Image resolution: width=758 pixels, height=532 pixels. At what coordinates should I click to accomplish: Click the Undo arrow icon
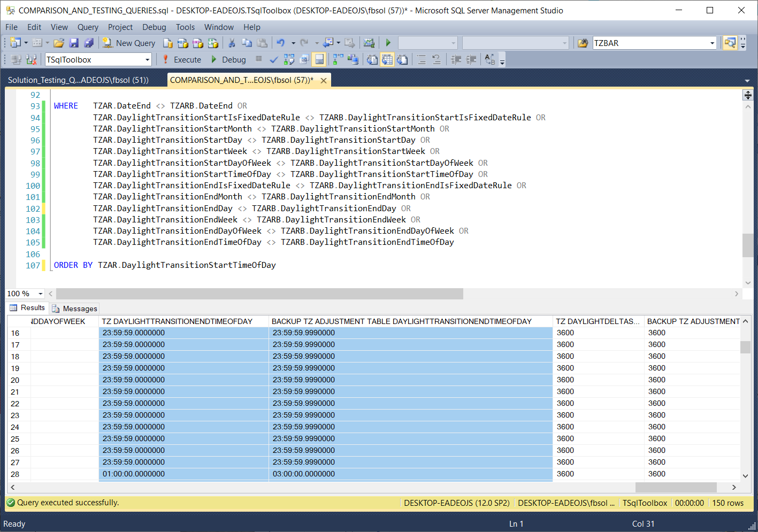coord(280,43)
